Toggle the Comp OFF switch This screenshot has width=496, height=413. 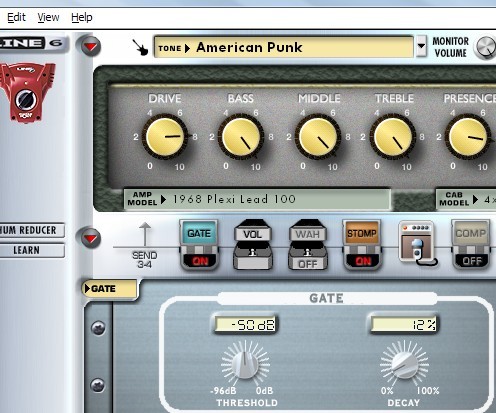point(472,261)
